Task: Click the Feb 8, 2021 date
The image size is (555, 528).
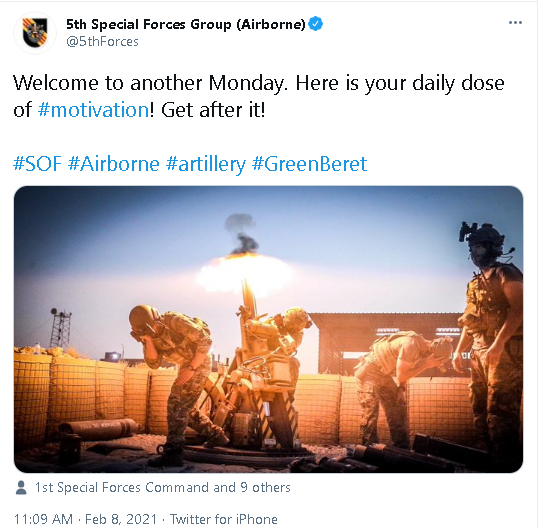Action: click(x=121, y=519)
